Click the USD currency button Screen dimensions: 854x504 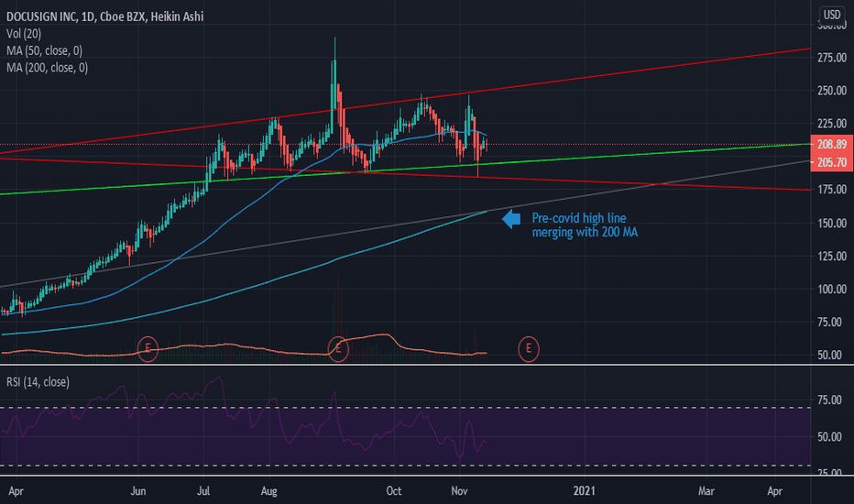[x=832, y=15]
